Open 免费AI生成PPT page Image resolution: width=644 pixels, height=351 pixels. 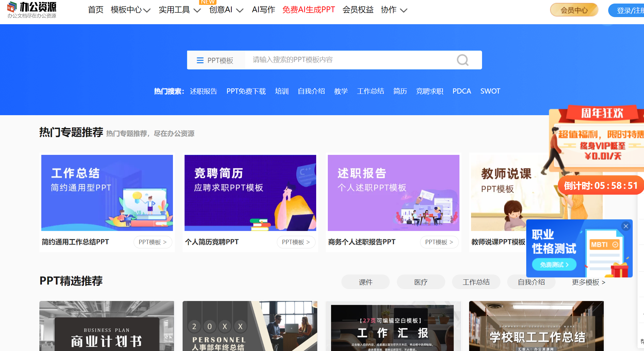tap(308, 10)
